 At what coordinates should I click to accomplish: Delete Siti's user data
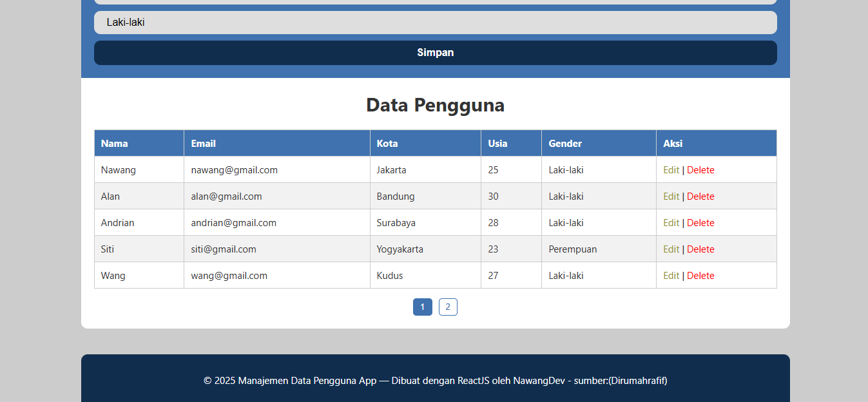pos(700,249)
